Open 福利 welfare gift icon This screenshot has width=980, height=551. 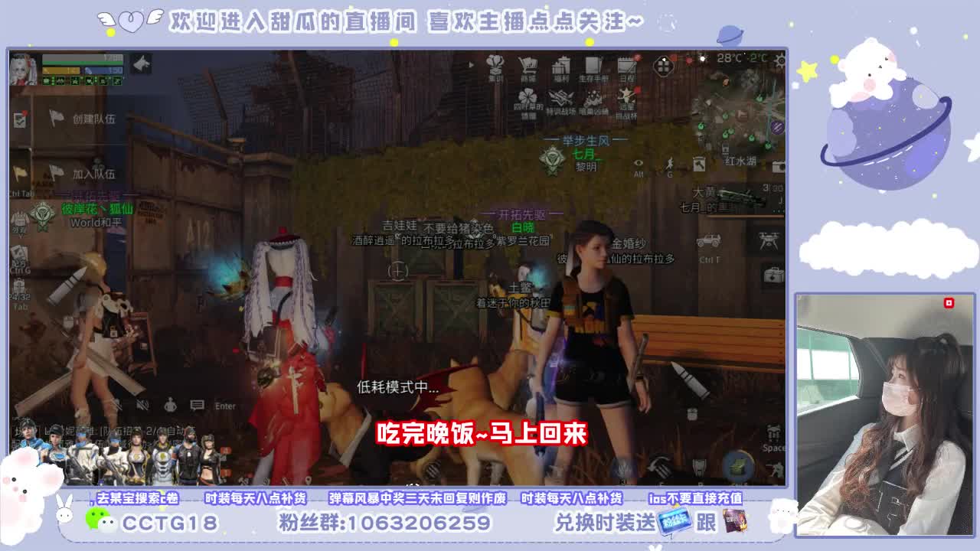561,67
